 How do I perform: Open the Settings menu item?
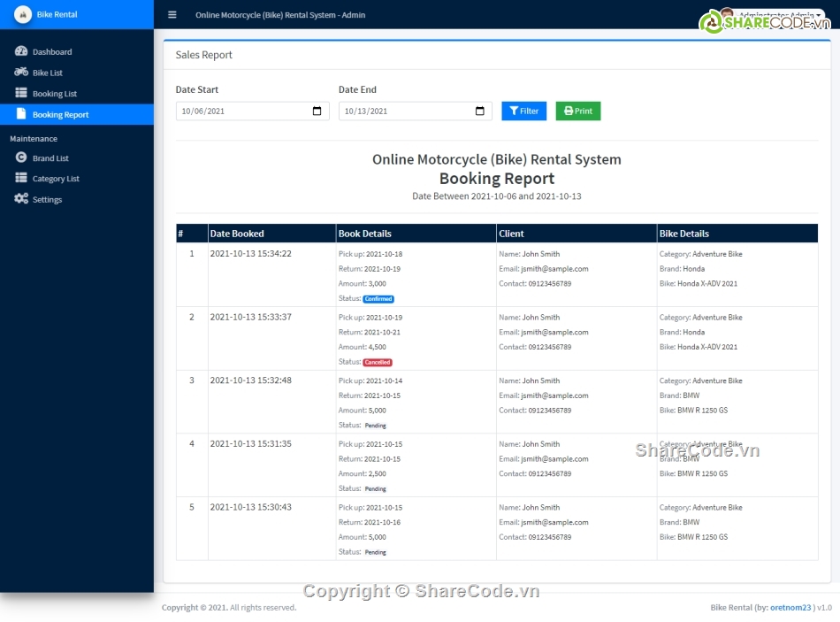tap(47, 200)
